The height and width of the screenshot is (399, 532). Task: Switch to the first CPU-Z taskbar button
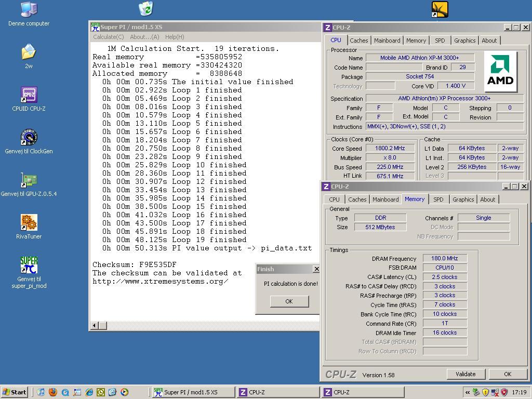(x=277, y=392)
